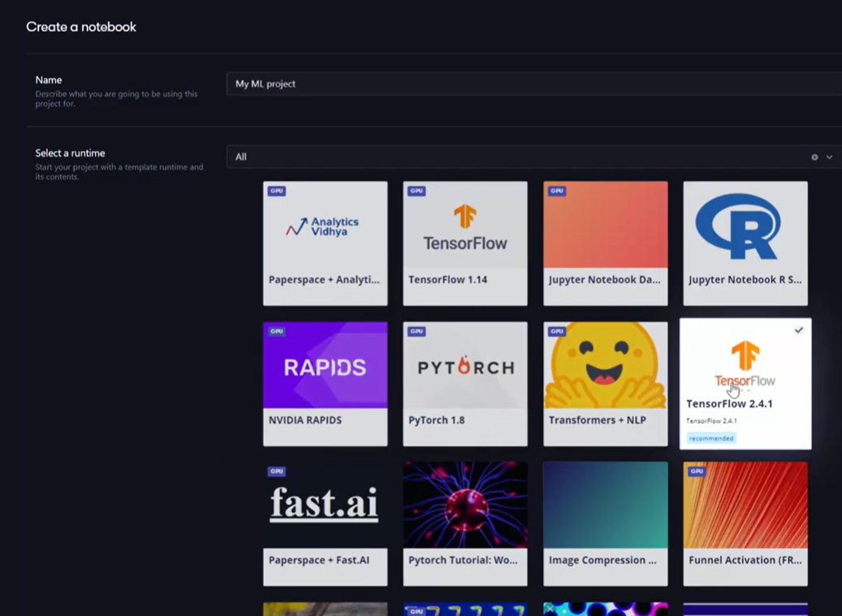Click the GPU badge on the NVIDIA RAPIDS card
Screen dimensions: 842x616
click(277, 331)
